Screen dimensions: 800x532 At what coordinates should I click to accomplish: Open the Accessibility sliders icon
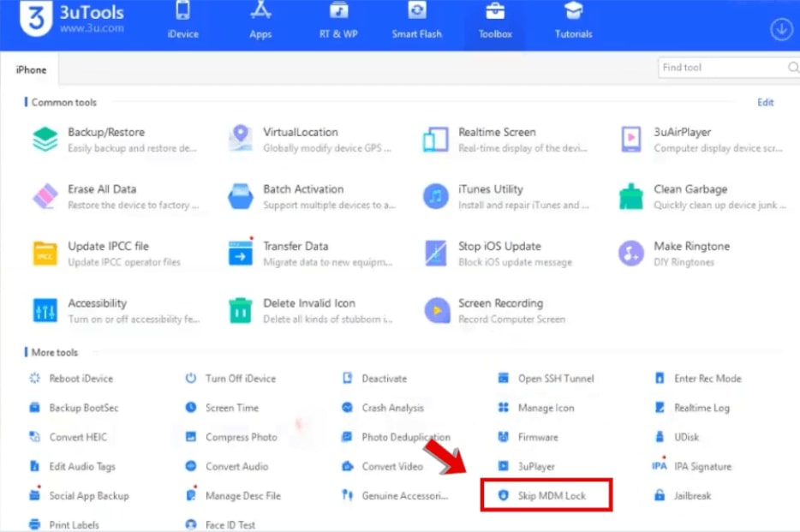pos(45,311)
